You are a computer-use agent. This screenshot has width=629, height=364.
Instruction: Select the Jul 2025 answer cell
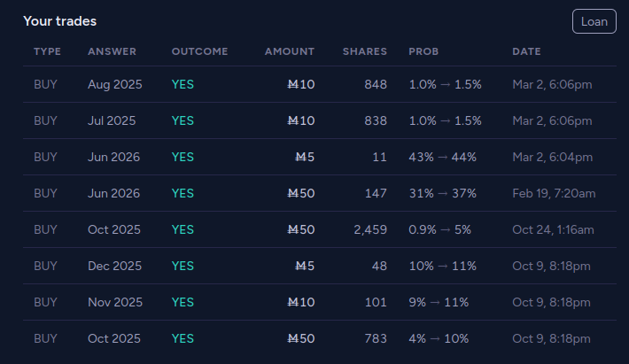point(112,120)
